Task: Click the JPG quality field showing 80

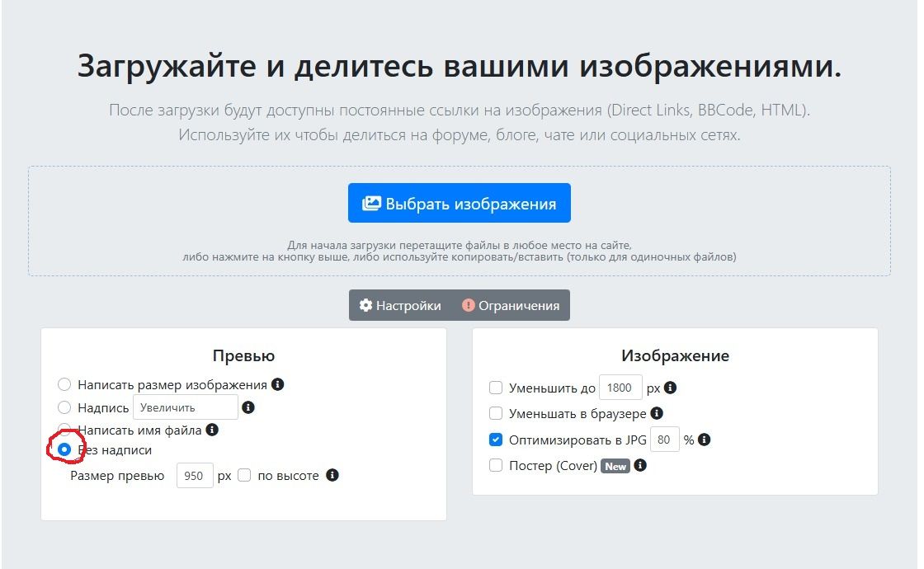Action: [664, 440]
